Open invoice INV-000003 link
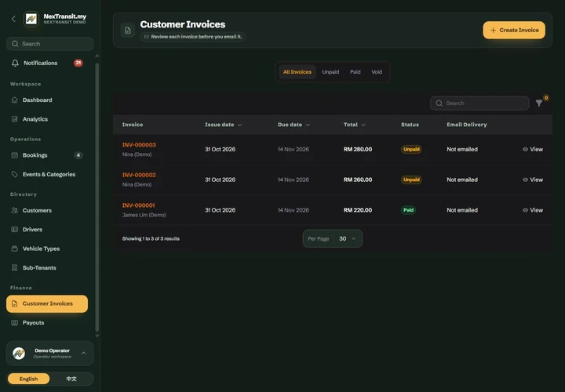Viewport: 565px width, 392px height. tap(139, 145)
